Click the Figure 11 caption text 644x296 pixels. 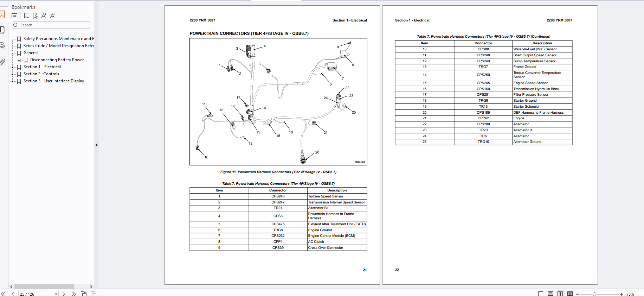point(278,172)
